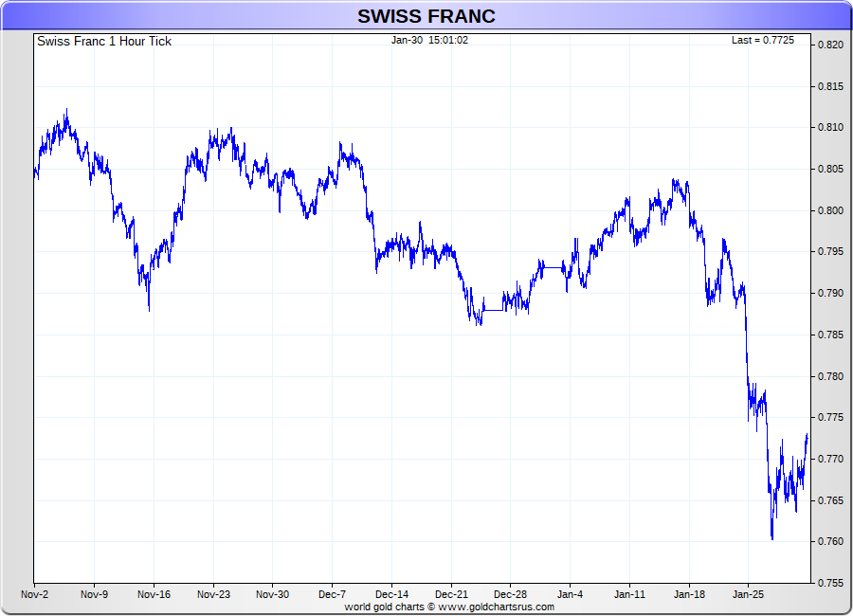Screen dimensions: 853x616
Task: Click the final data point of the blue line
Action: (x=808, y=434)
